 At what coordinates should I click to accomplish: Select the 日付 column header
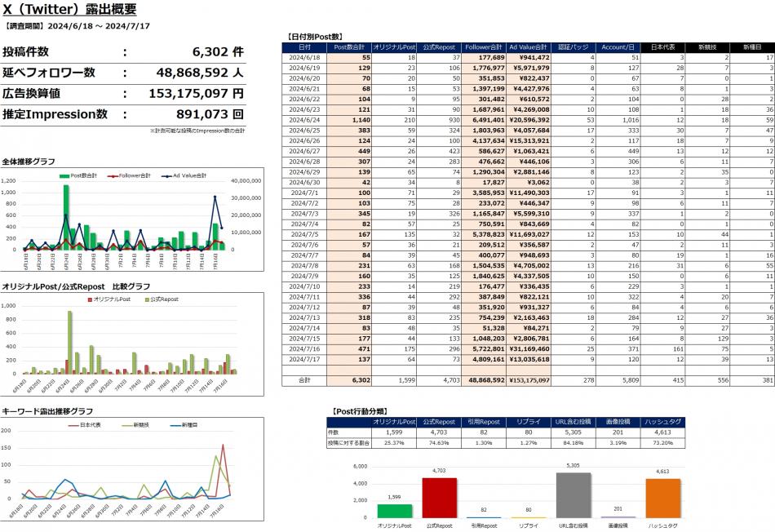pyautogui.click(x=304, y=47)
